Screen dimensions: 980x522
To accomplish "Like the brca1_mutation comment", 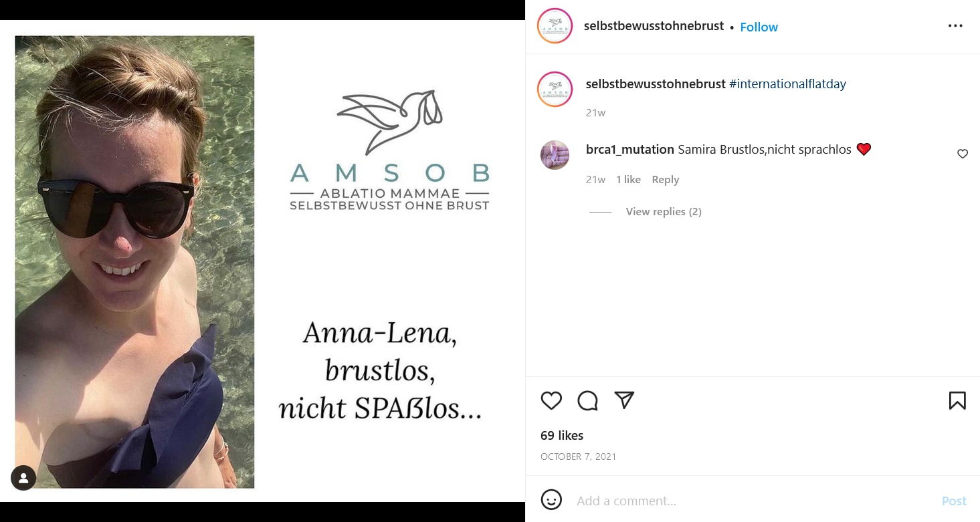I will point(963,154).
